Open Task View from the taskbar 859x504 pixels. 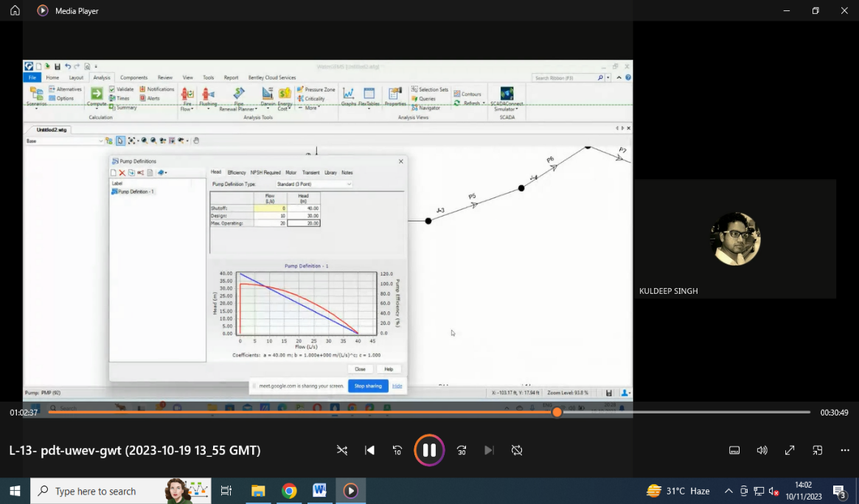pyautogui.click(x=226, y=491)
